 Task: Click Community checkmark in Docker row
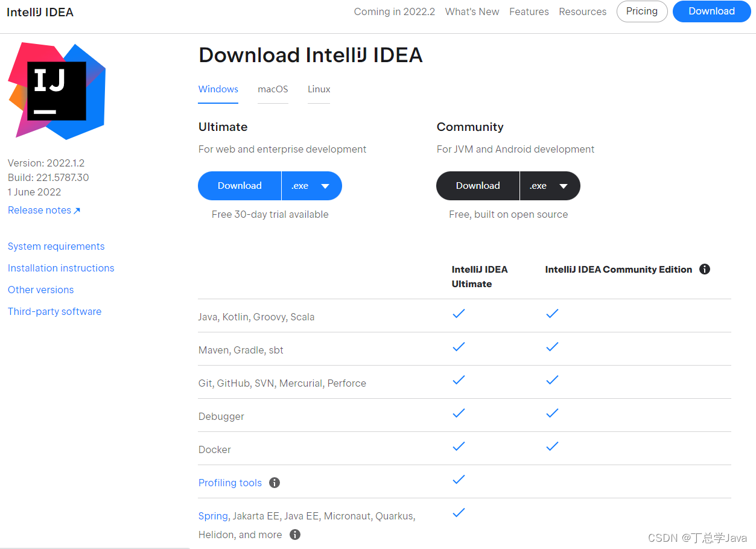tap(552, 446)
